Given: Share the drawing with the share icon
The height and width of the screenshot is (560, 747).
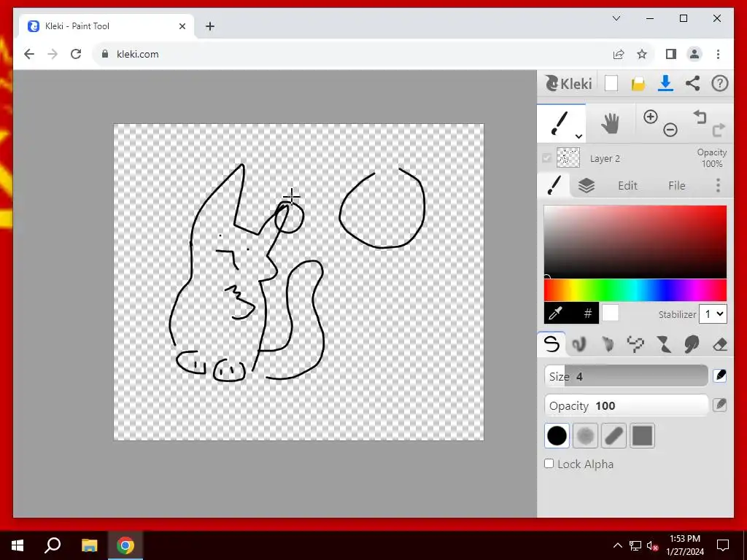Looking at the screenshot, I should pyautogui.click(x=693, y=83).
